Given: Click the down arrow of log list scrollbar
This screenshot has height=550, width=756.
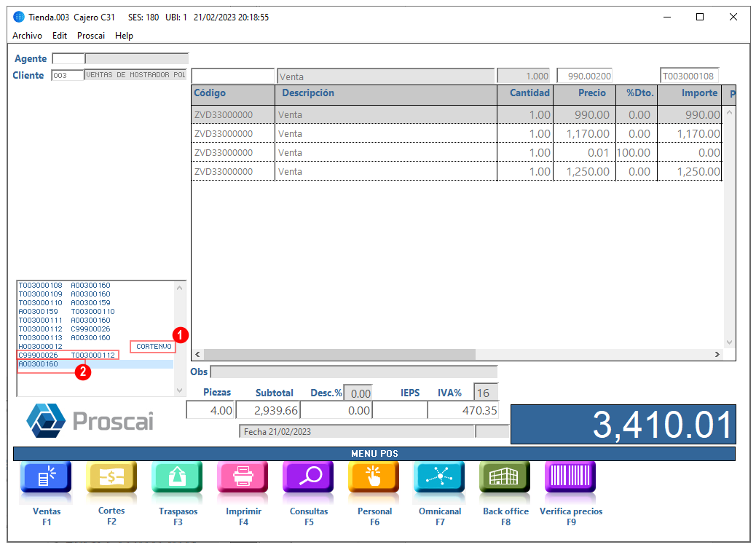Looking at the screenshot, I should click(179, 390).
